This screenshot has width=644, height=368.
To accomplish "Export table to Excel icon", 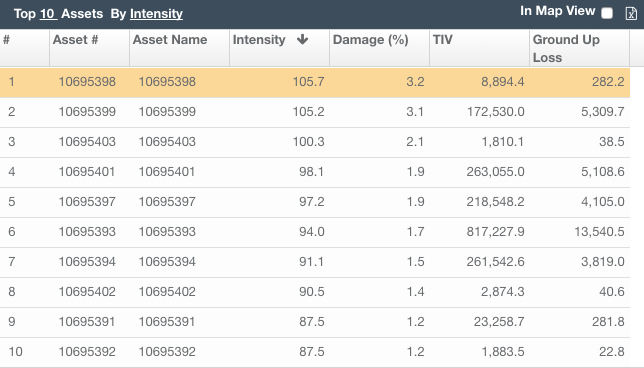I will (x=631, y=13).
